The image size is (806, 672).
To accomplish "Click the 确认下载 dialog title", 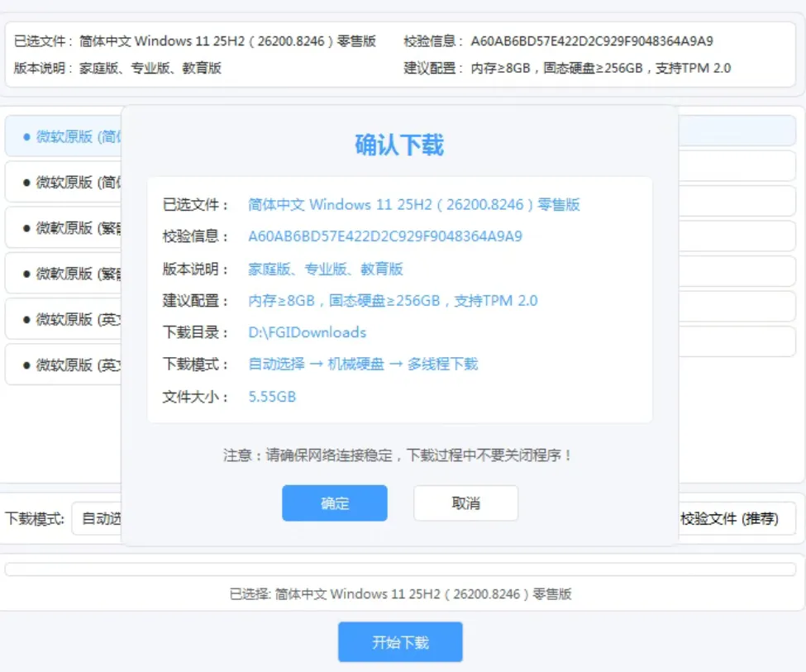I will pos(399,145).
